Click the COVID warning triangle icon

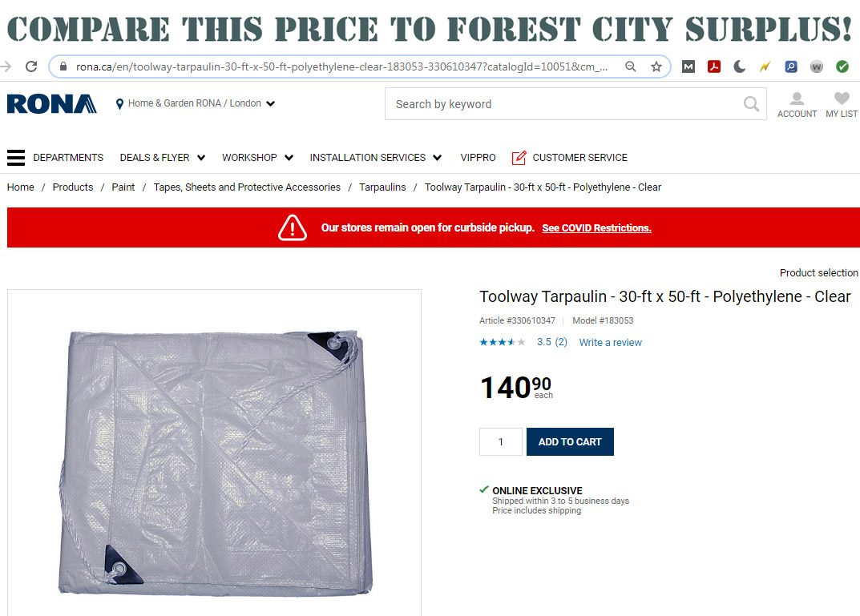coord(293,227)
